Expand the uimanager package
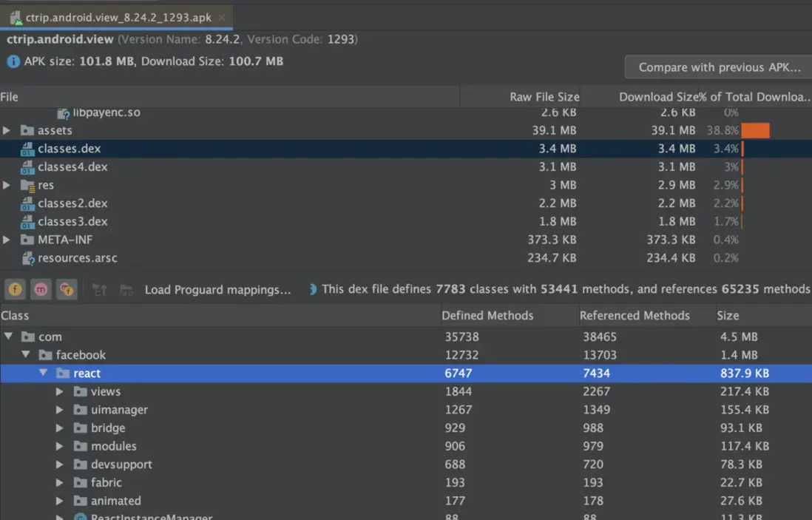This screenshot has height=520, width=812. tap(60, 410)
